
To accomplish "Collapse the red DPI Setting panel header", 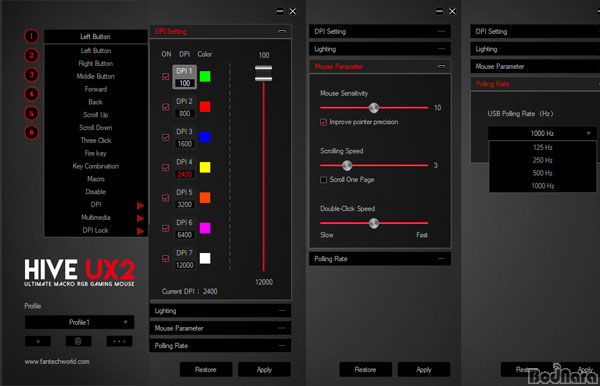I will coord(220,31).
